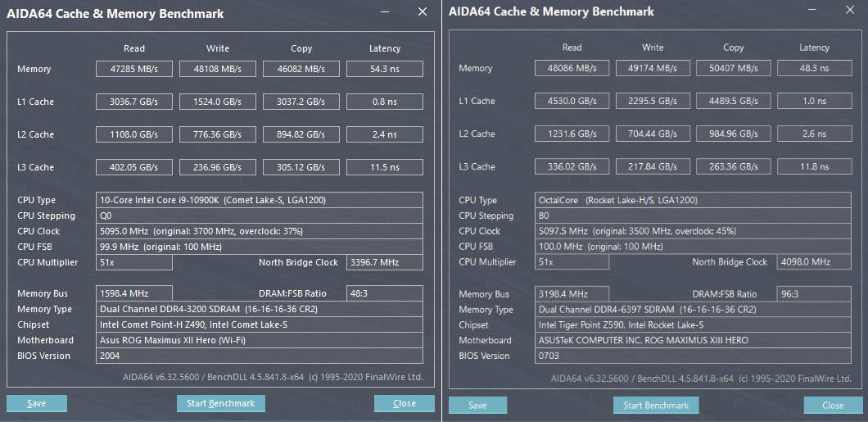This screenshot has width=868, height=422.
Task: Click the 0.8 ns L1 latency value
Action: tap(385, 102)
